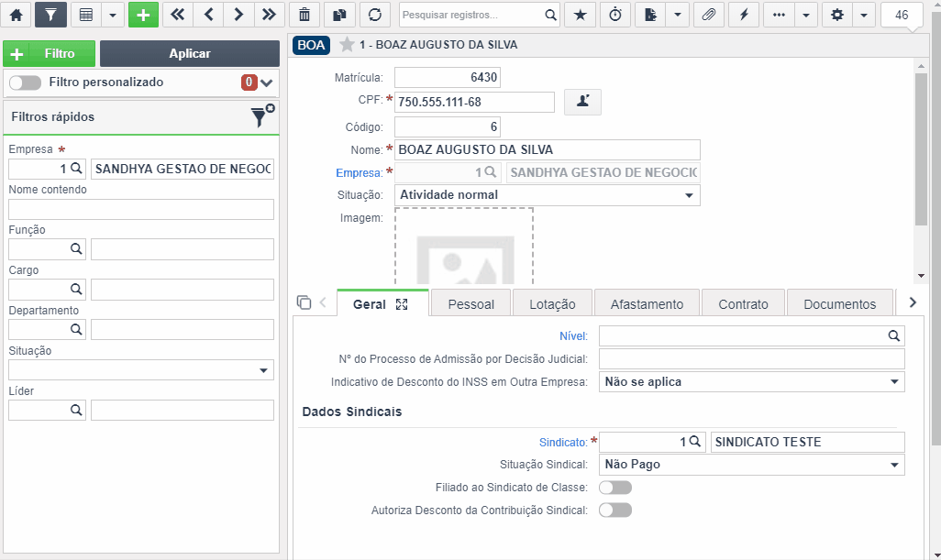This screenshot has height=560, width=941.
Task: Click the Aplicar button
Action: 190,53
